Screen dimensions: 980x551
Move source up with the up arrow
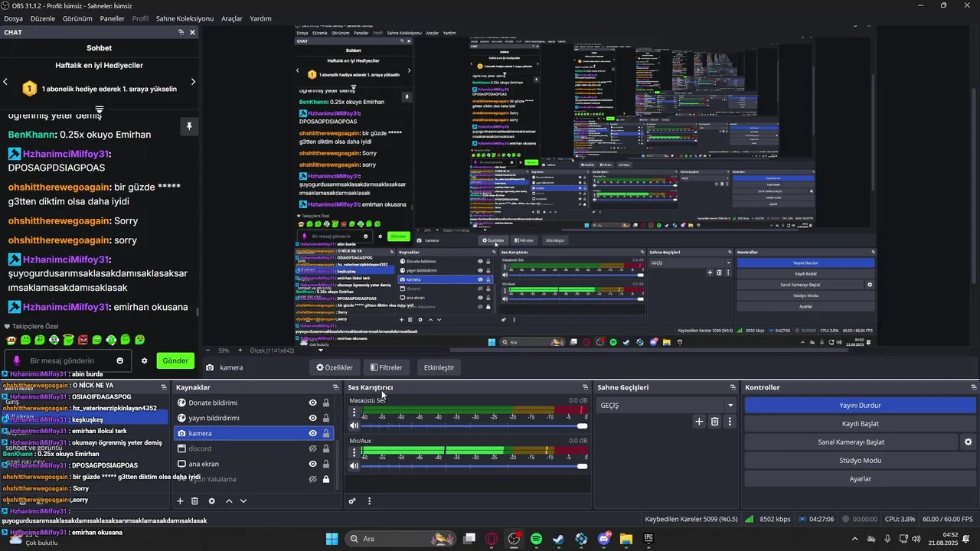pos(229,501)
